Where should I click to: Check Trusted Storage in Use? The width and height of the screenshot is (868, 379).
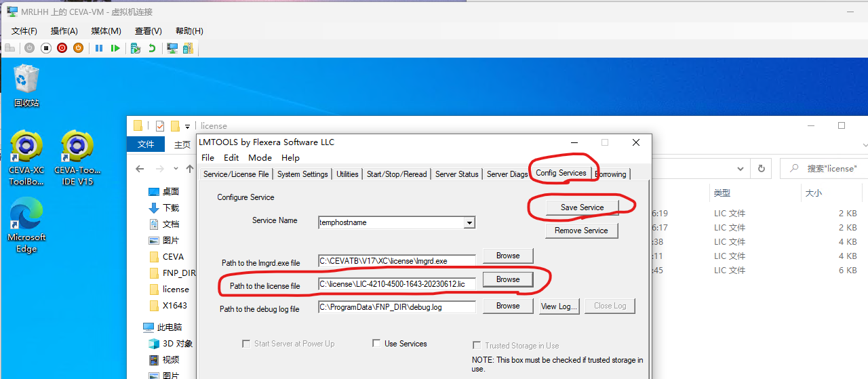click(x=477, y=345)
